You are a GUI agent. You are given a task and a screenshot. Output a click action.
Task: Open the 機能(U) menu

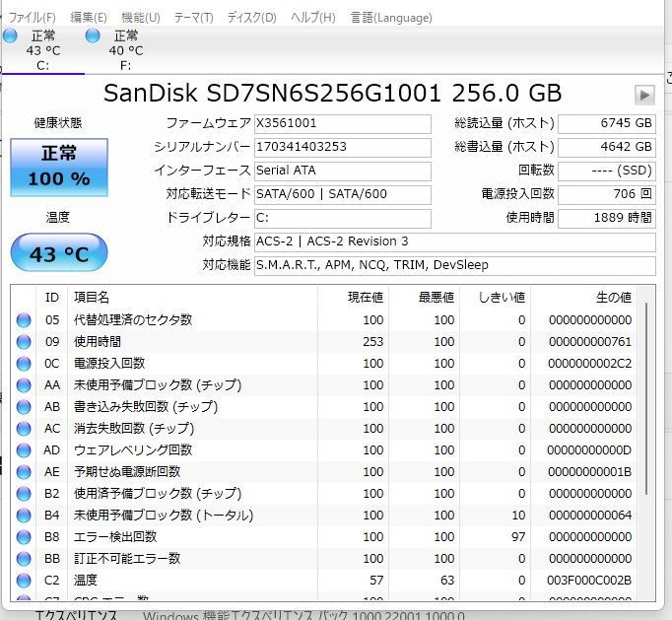pyautogui.click(x=141, y=18)
